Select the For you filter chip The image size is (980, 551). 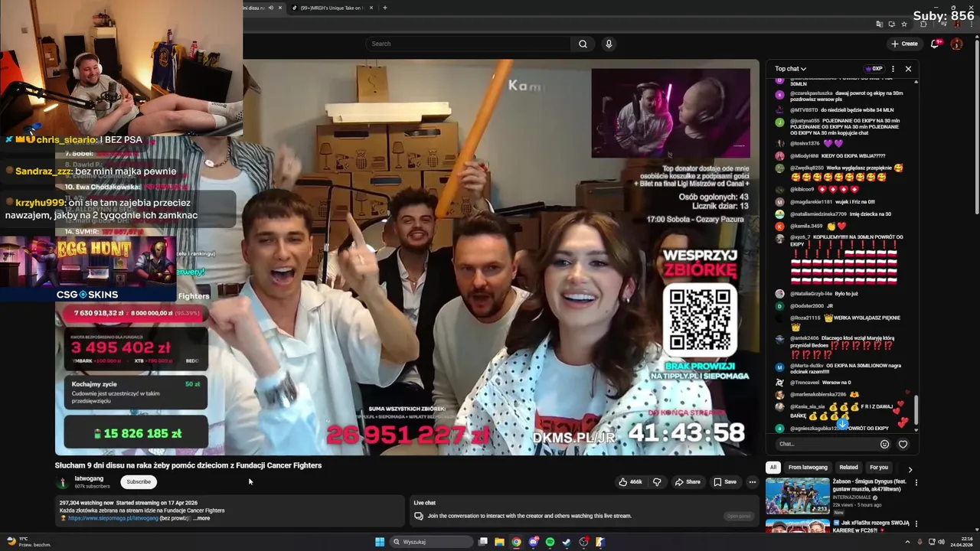coord(879,468)
